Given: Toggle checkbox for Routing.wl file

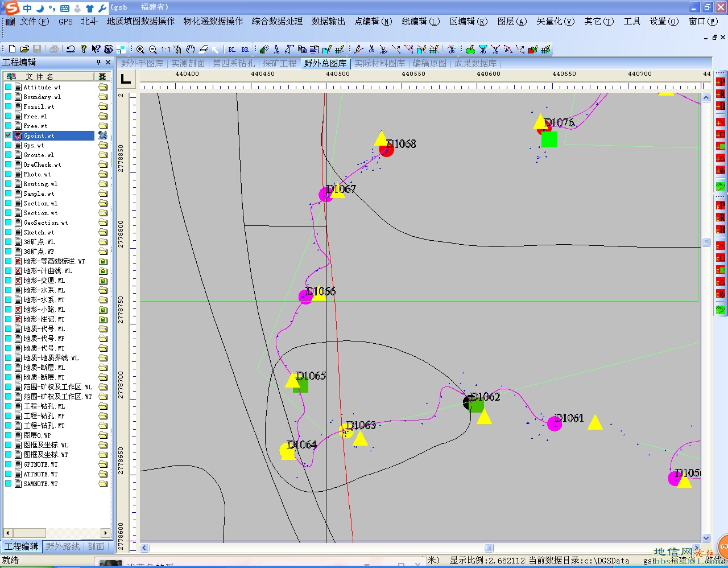Looking at the screenshot, I should (9, 184).
